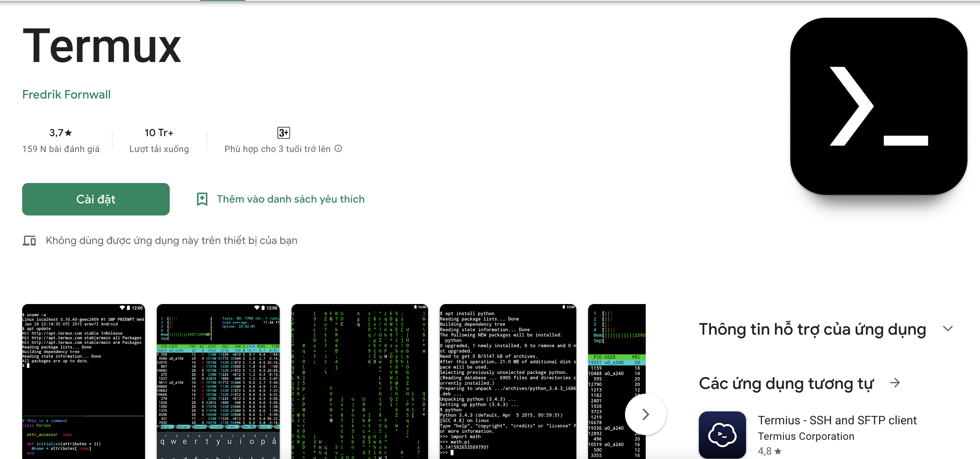Click the arrow next to Các ứng dụng tương tự
Viewport: 980px width, 459px height.
[895, 383]
